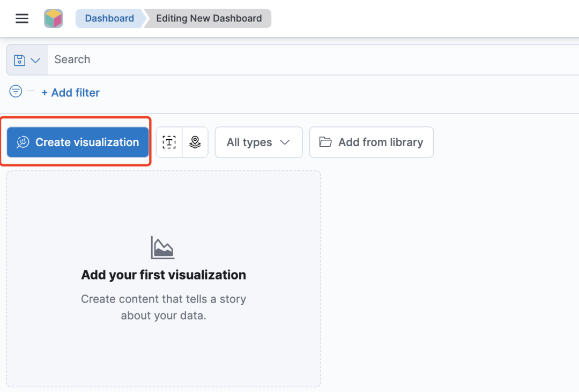Click the down arrow beside All types

pos(285,142)
